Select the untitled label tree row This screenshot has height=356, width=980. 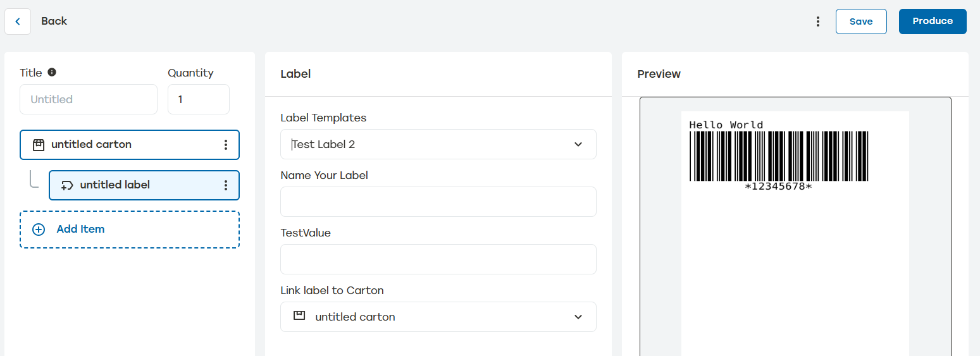(x=144, y=185)
